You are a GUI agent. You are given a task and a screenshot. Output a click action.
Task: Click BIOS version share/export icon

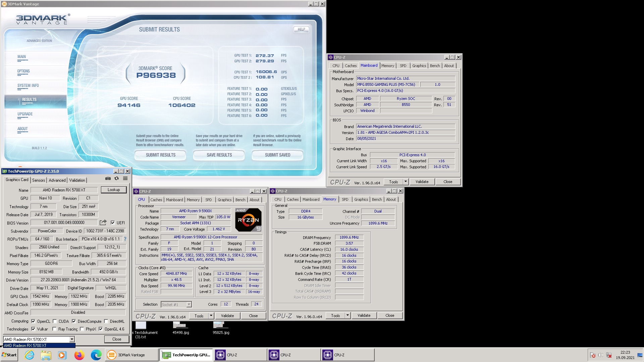[x=103, y=223]
